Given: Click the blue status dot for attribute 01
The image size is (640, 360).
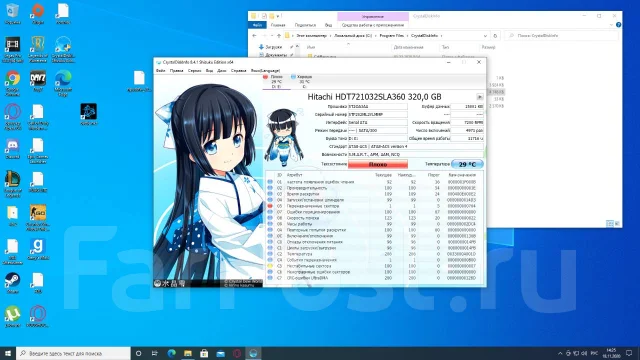Looking at the screenshot, I should point(270,182).
